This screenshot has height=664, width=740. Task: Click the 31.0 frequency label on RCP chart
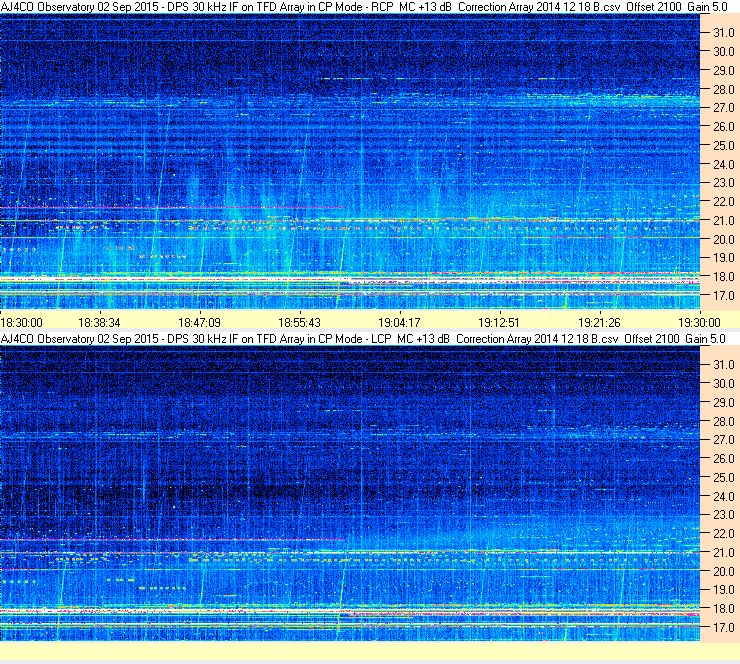pyautogui.click(x=723, y=33)
